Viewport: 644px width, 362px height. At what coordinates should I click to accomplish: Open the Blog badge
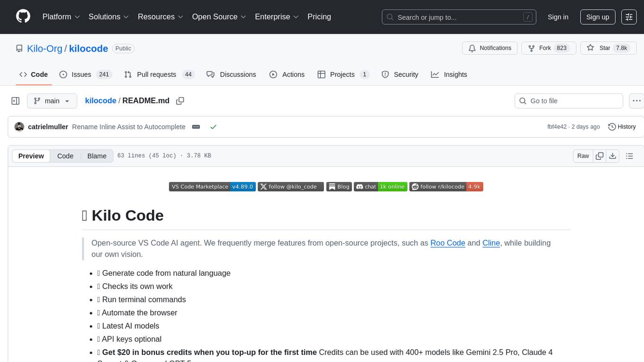339,187
